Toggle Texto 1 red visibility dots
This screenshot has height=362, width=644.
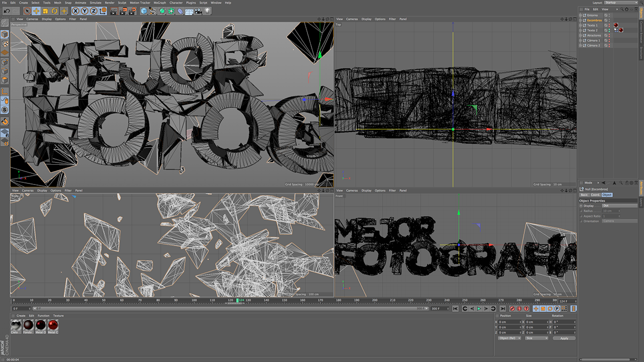pos(609,25)
